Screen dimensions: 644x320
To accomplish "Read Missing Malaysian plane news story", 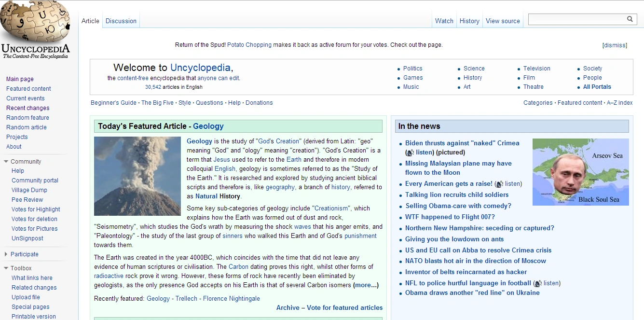I will click(458, 168).
